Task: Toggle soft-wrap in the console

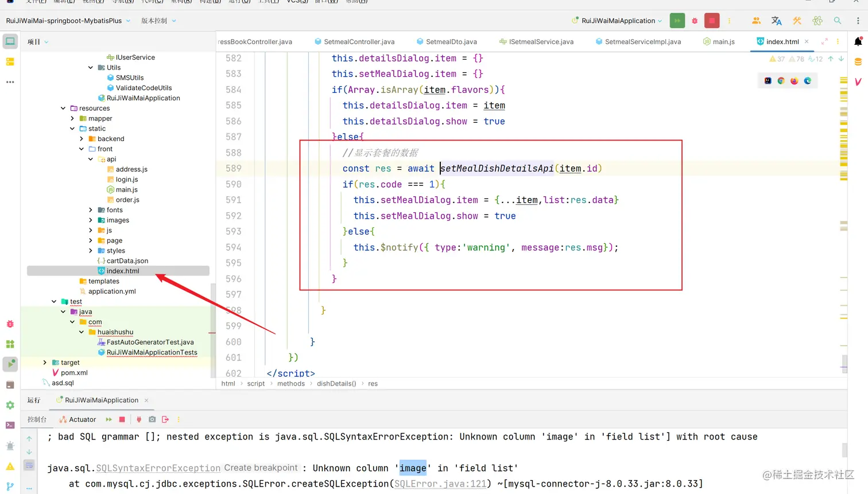Action: pyautogui.click(x=29, y=465)
